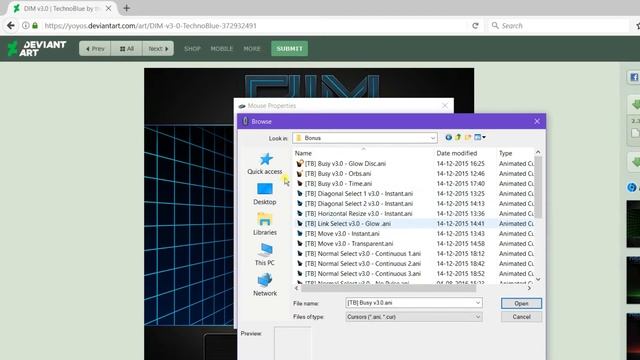Expand the File name combo box arrow
This screenshot has width=640, height=360.
pyautogui.click(x=478, y=303)
